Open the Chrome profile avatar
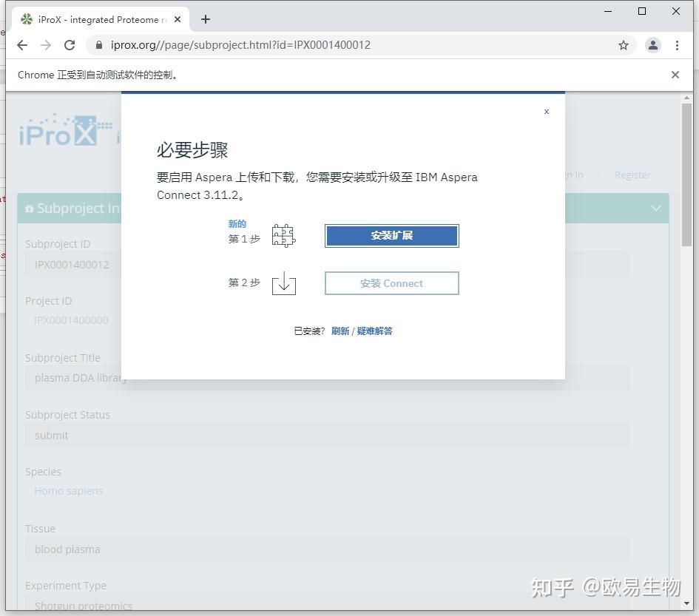Viewport: 699px width, 616px height. point(652,45)
